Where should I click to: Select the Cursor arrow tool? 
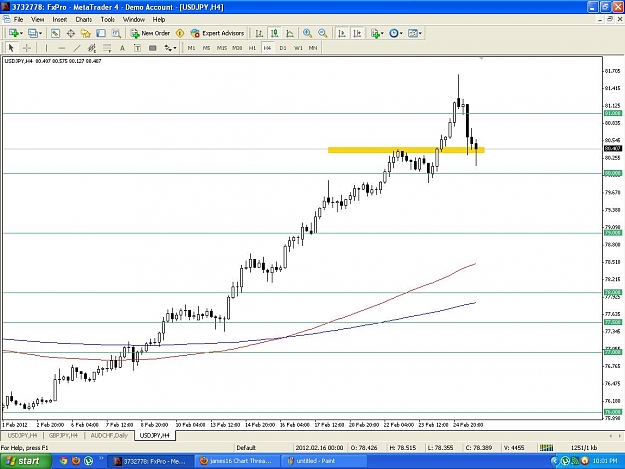point(11,48)
